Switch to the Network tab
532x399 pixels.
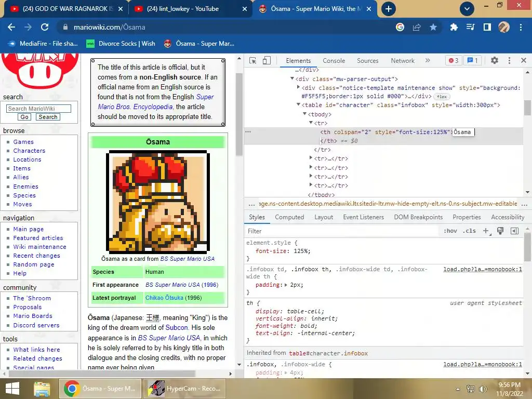coord(403,61)
